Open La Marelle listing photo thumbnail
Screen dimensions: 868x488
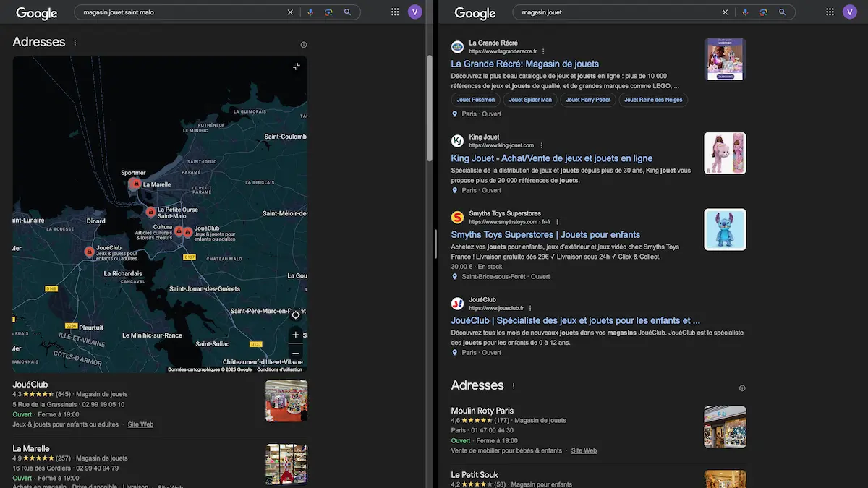[x=286, y=464]
